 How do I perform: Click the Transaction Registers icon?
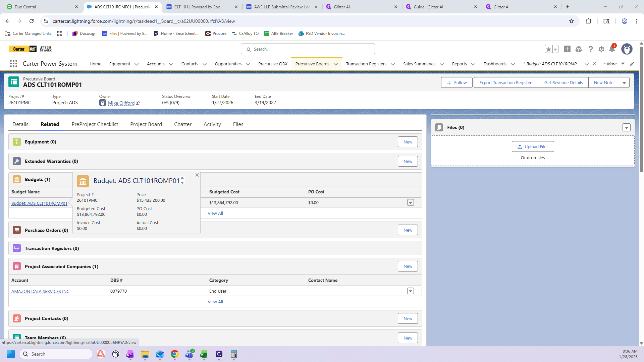pyautogui.click(x=17, y=248)
